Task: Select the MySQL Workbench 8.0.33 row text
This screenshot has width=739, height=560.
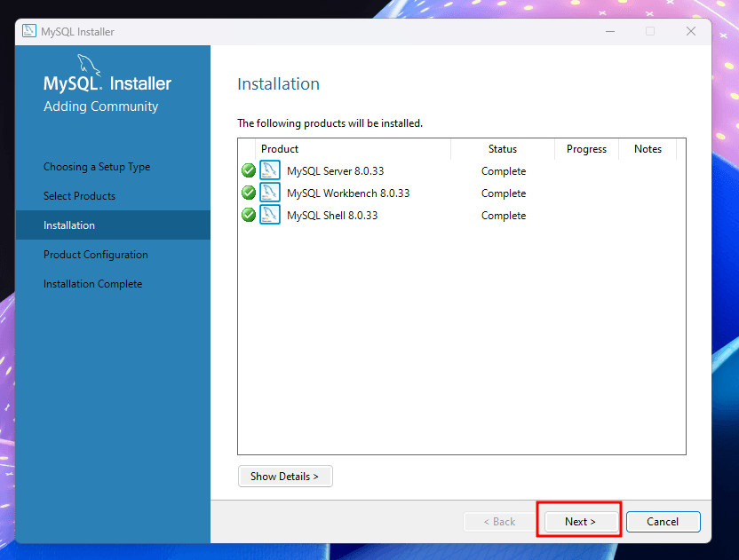Action: click(x=348, y=193)
